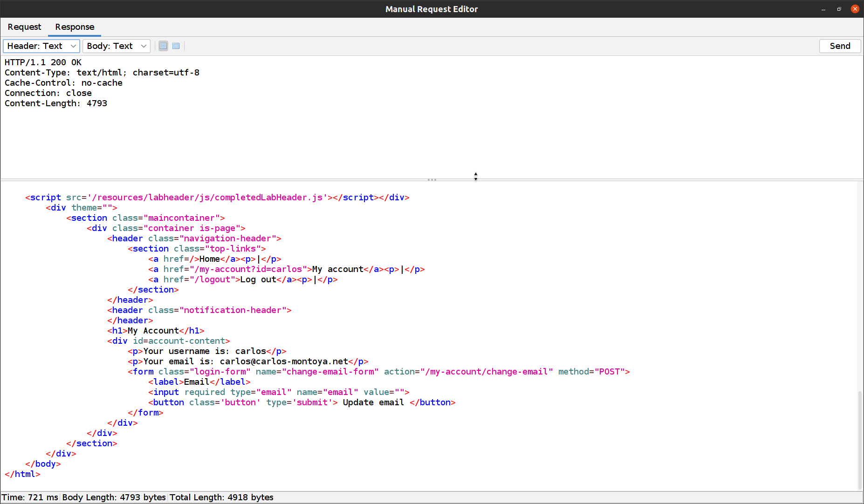The image size is (864, 504).
Task: Toggle the highlighted combined view button
Action: pyautogui.click(x=163, y=46)
